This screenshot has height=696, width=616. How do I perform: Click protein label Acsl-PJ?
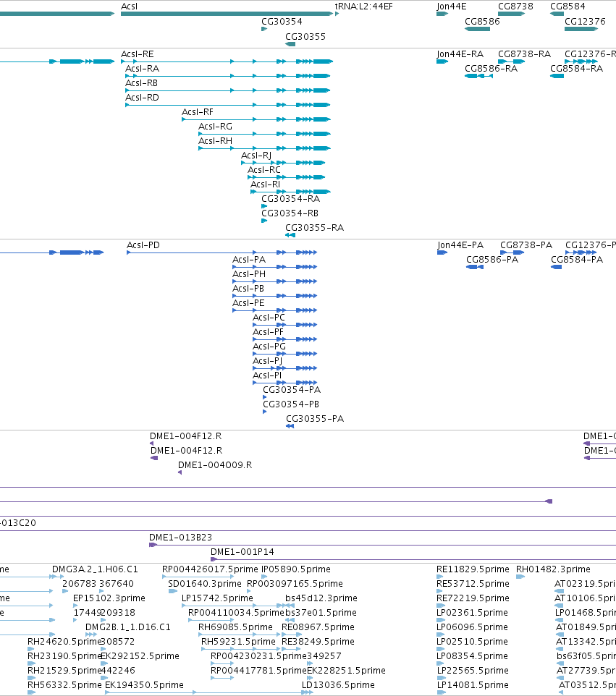pos(267,361)
